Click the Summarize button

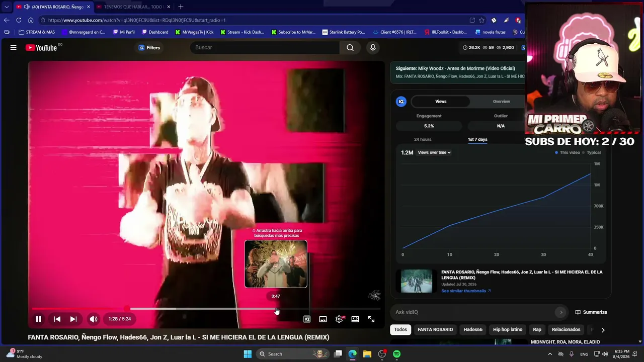[x=591, y=312]
